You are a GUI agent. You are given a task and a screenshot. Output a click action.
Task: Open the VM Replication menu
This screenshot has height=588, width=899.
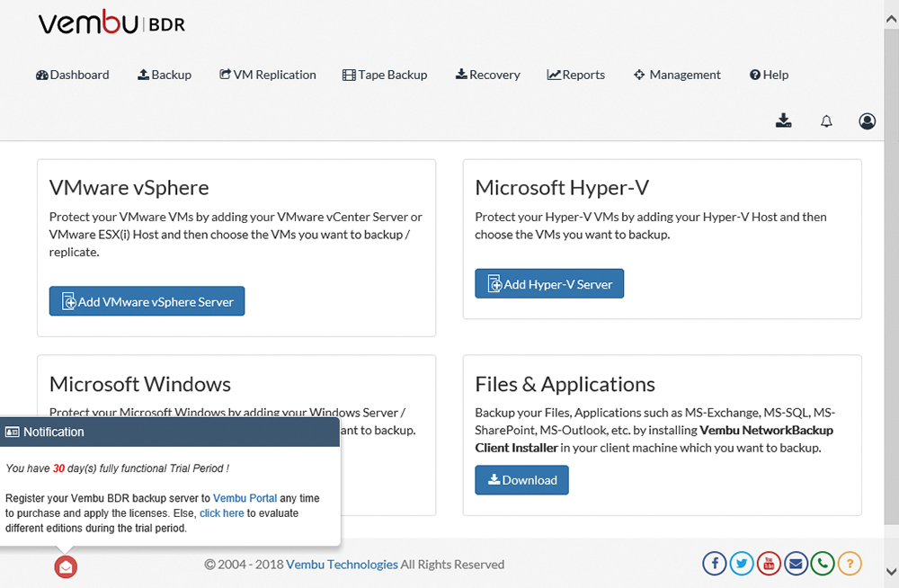[268, 75]
